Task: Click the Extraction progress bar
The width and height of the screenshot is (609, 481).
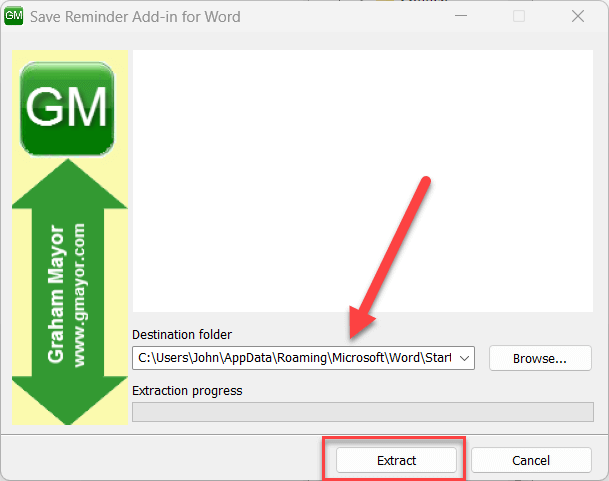Action: 363,412
